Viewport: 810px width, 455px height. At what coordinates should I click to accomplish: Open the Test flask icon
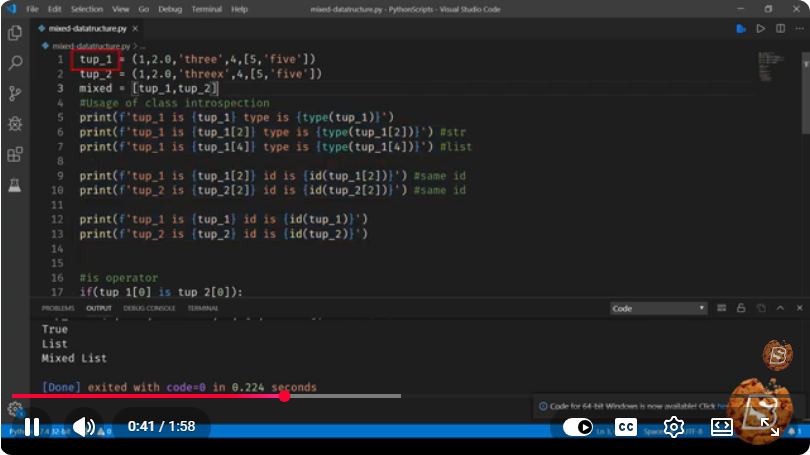coord(15,185)
